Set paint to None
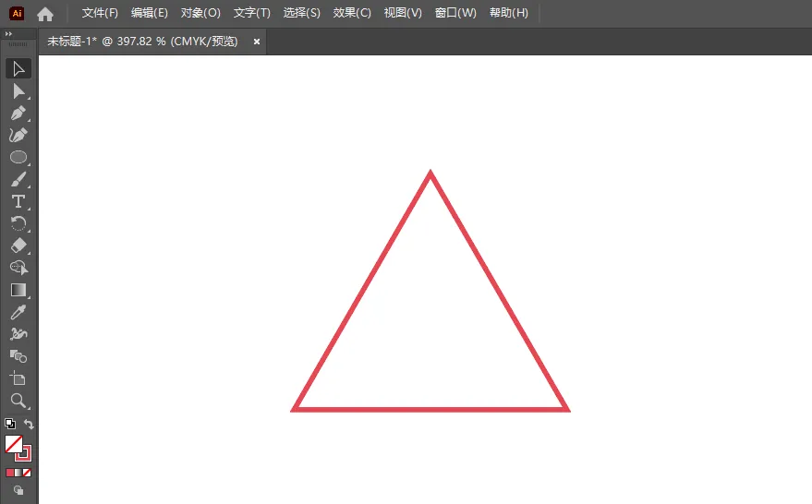This screenshot has width=812, height=504. [27, 473]
